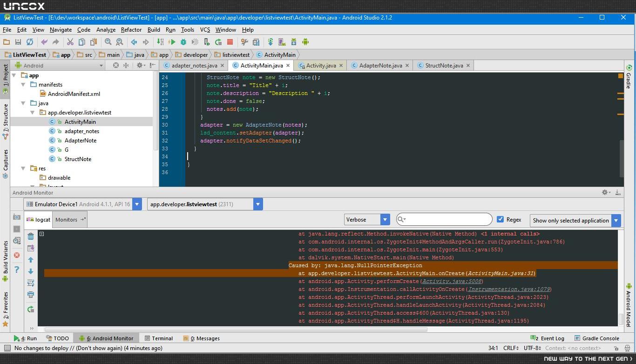636x364 pixels.
Task: Collapse the app tree node
Action: (x=14, y=75)
